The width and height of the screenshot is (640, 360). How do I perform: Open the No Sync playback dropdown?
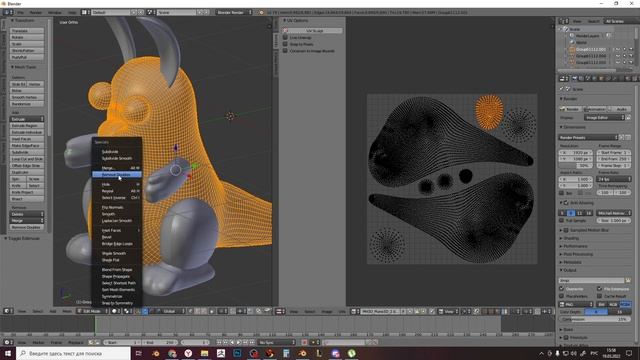[x=276, y=342]
